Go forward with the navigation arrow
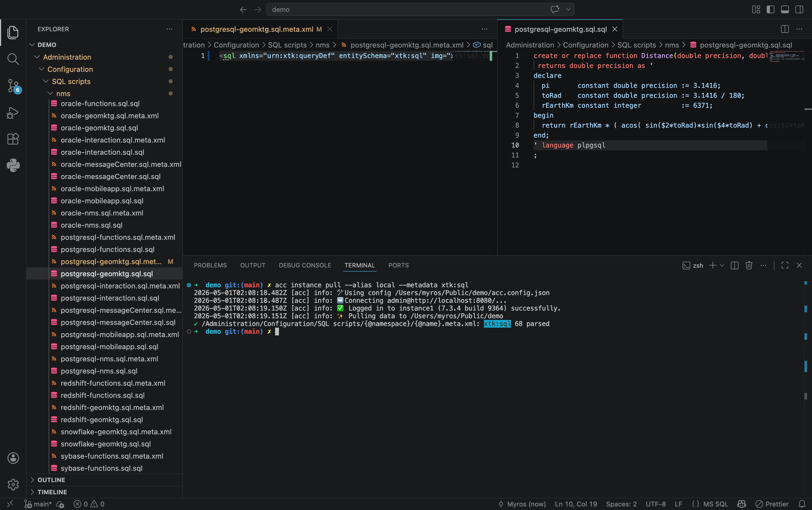 258,9
